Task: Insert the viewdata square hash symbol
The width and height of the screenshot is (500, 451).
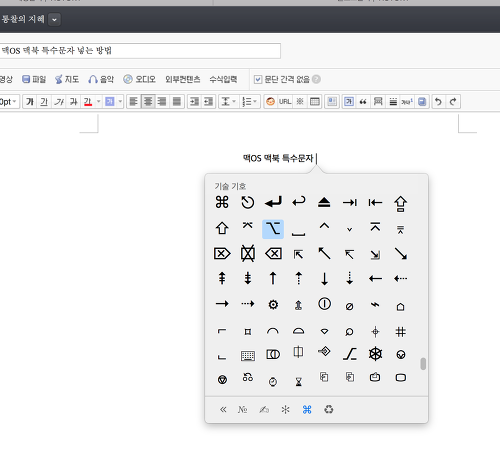Action: [400, 332]
